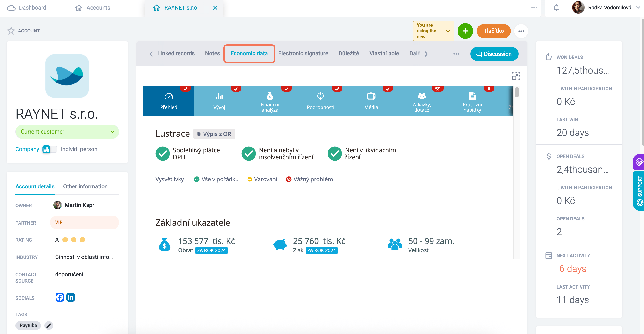Click the won deals thumbs-up icon

click(x=549, y=57)
